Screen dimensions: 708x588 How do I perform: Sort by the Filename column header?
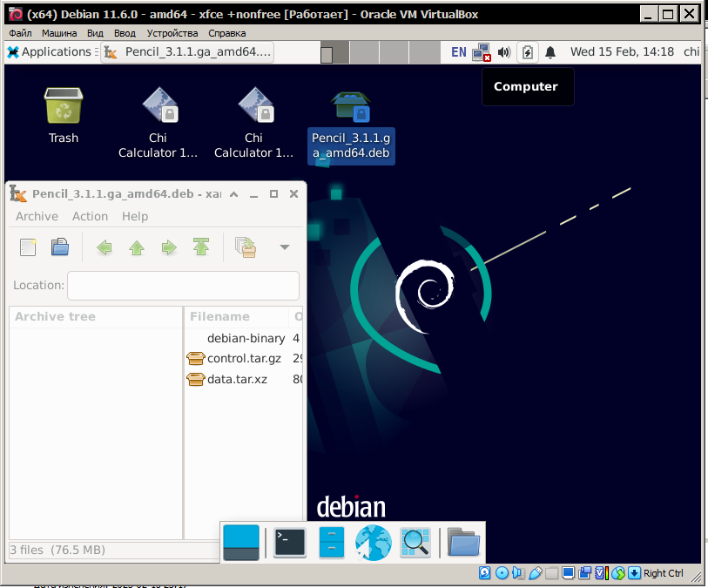(237, 316)
